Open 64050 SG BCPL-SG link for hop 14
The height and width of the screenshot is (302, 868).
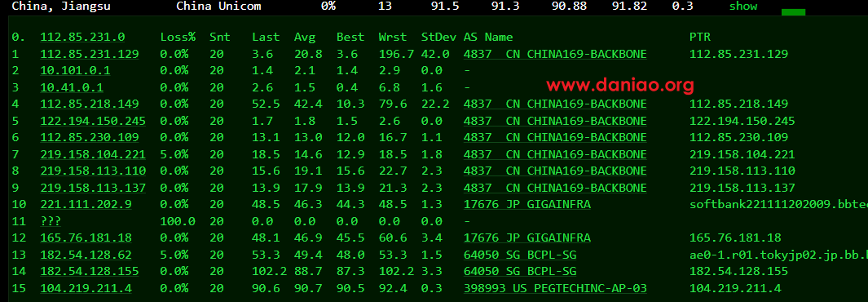click(x=520, y=272)
